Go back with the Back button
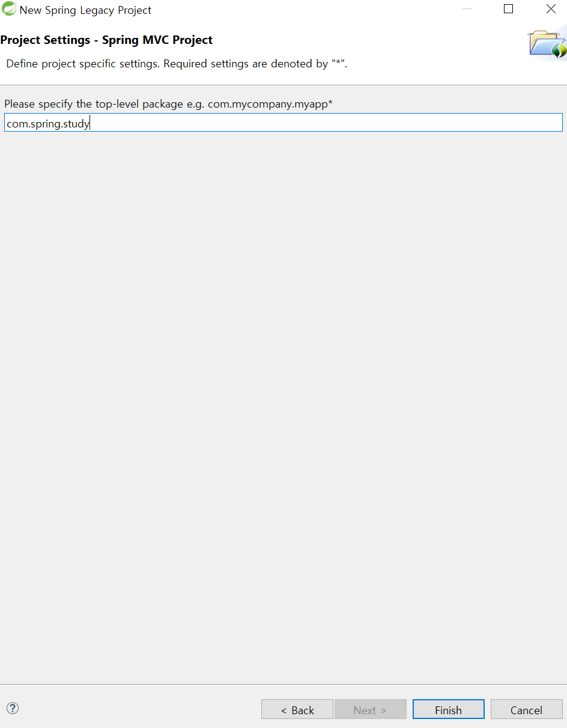 [x=297, y=709]
